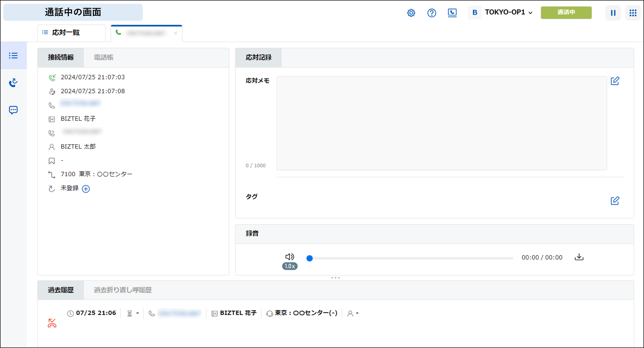Click the recording seek slider handle
Image resolution: width=644 pixels, height=348 pixels.
pyautogui.click(x=310, y=258)
